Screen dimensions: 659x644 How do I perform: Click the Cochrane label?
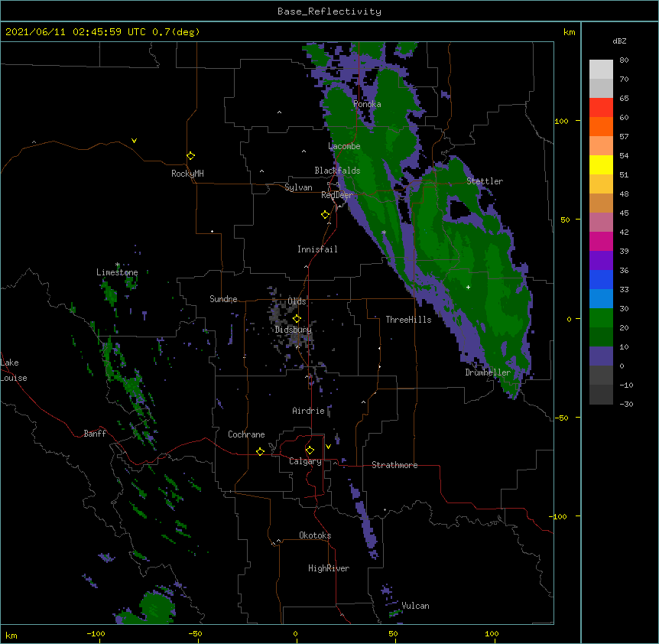tap(246, 434)
